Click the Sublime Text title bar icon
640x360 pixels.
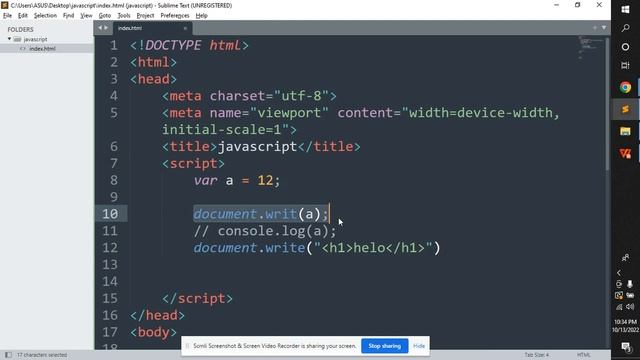click(5, 5)
